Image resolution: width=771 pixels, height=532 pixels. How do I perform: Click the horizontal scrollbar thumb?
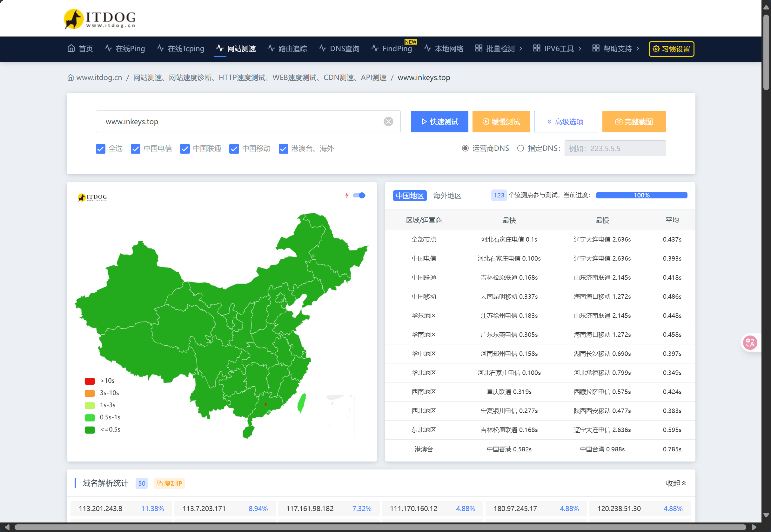pos(380,527)
